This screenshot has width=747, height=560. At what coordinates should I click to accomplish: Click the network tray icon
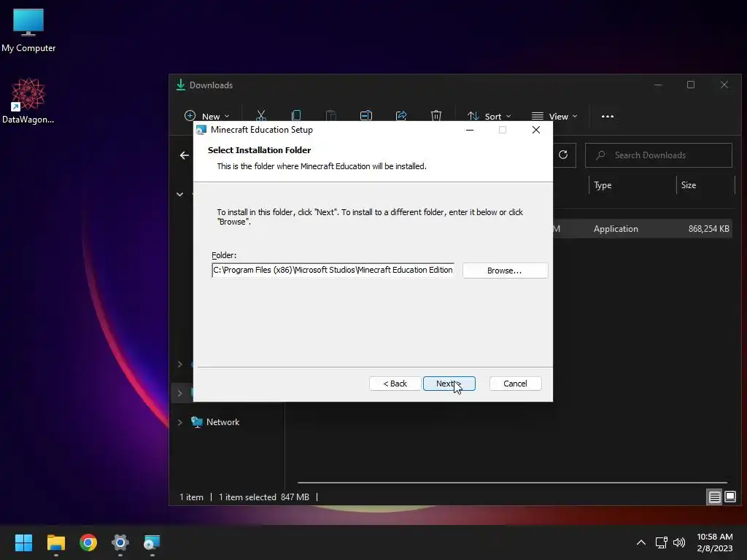[661, 542]
